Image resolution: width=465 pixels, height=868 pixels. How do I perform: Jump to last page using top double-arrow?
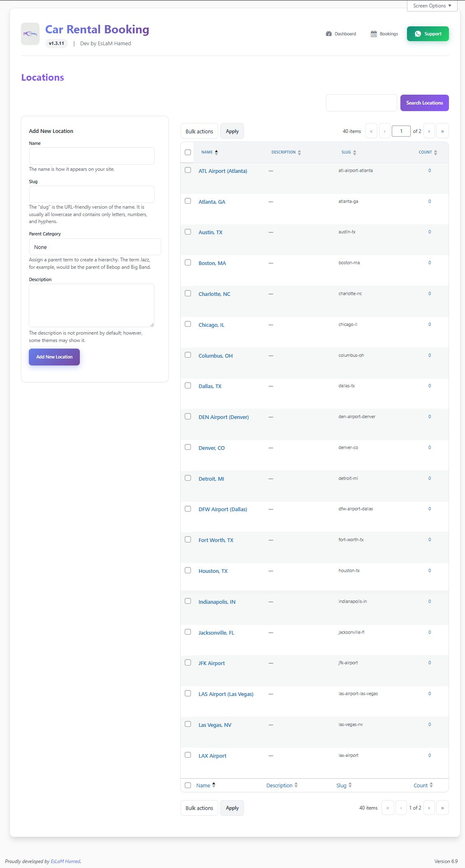[442, 131]
